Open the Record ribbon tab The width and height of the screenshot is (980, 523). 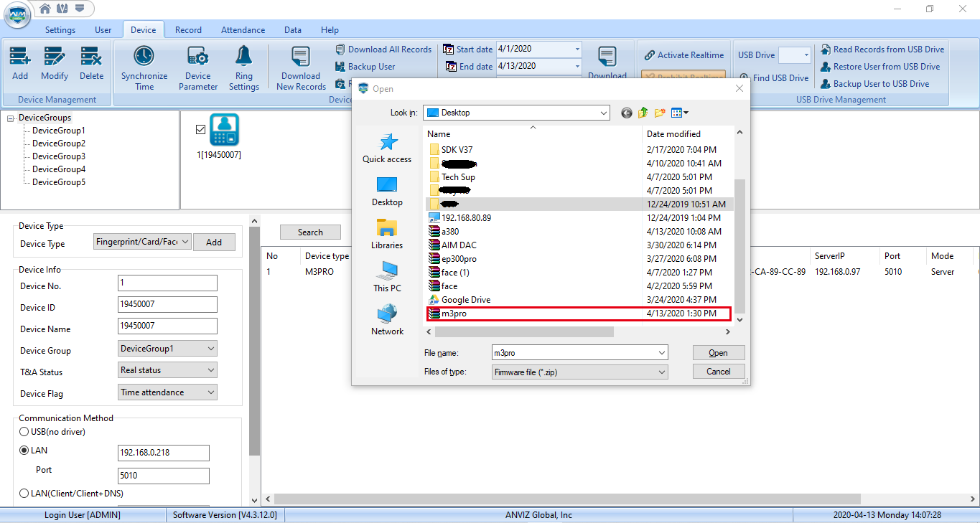188,30
